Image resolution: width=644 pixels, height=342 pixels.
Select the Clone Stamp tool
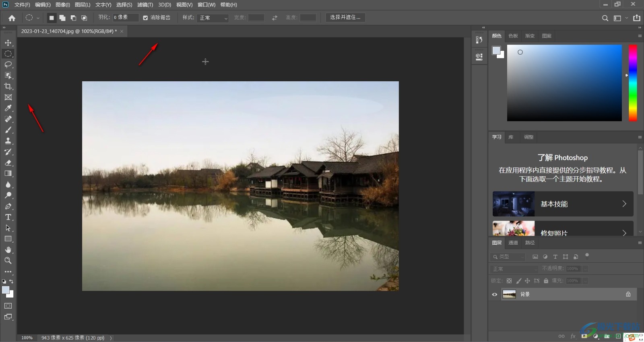tap(8, 141)
